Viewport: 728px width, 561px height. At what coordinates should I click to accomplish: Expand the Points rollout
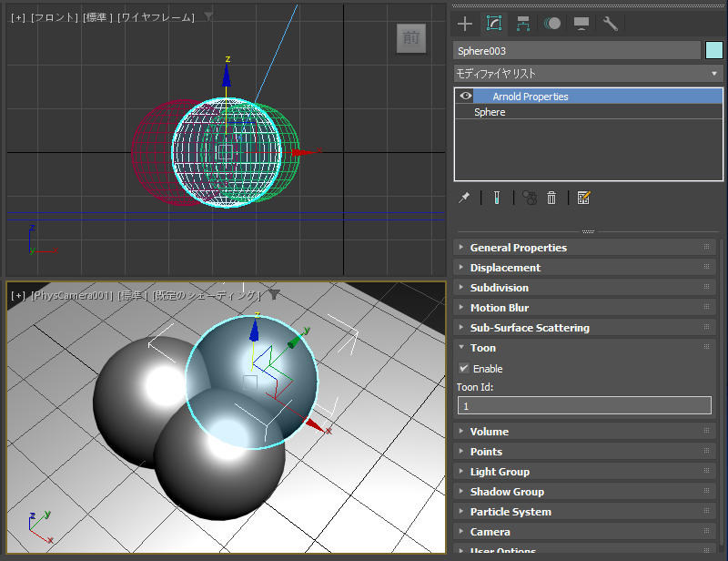[x=584, y=452]
